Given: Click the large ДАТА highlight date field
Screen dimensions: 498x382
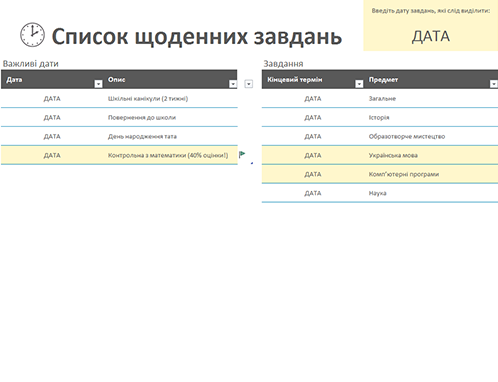Looking at the screenshot, I should pyautogui.click(x=431, y=36).
